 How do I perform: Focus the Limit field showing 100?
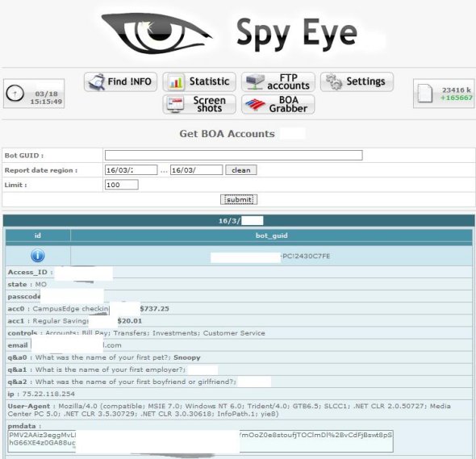click(122, 185)
